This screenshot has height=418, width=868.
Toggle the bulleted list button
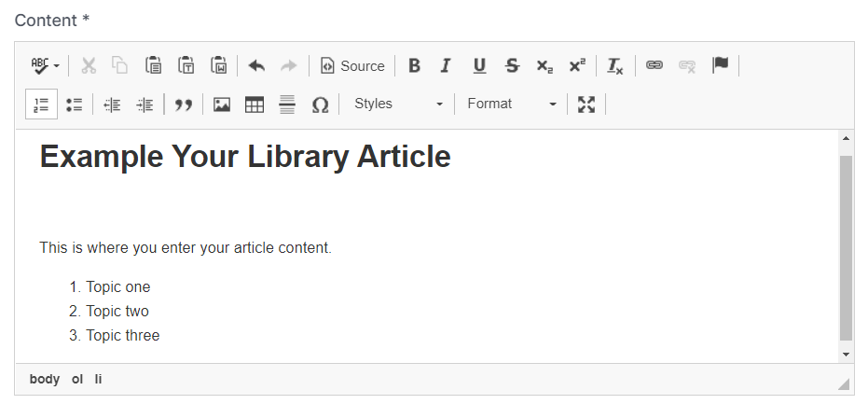pyautogui.click(x=75, y=104)
